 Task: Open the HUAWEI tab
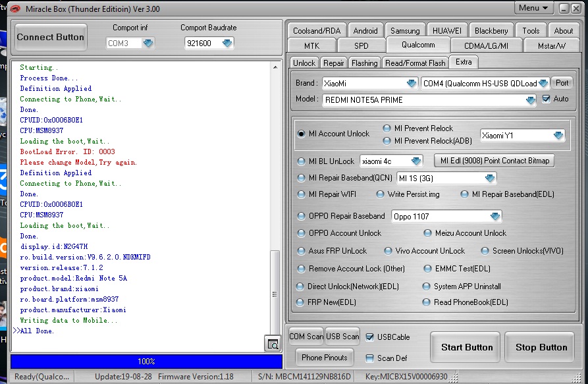tap(447, 30)
